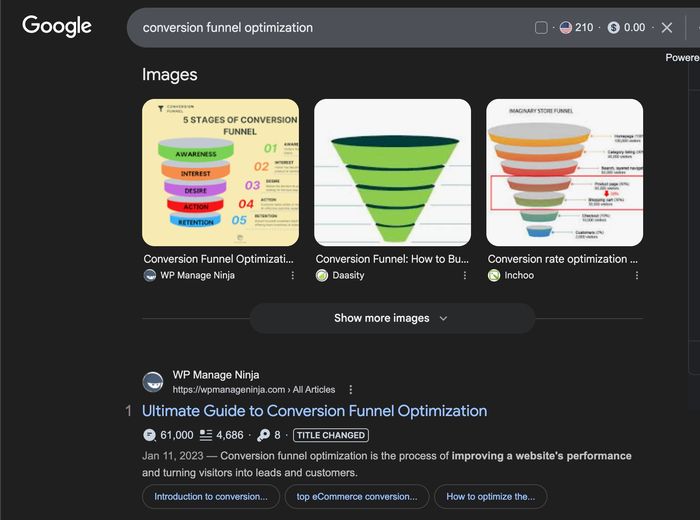The width and height of the screenshot is (700, 520).
Task: Select the 'Introduction to conversion...' chip
Action: coord(211,496)
